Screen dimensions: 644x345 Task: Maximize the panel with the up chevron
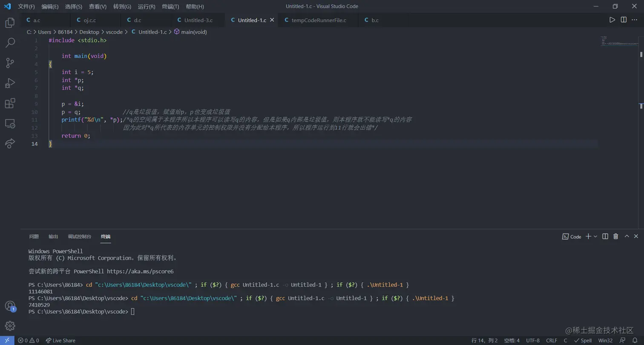coord(627,237)
